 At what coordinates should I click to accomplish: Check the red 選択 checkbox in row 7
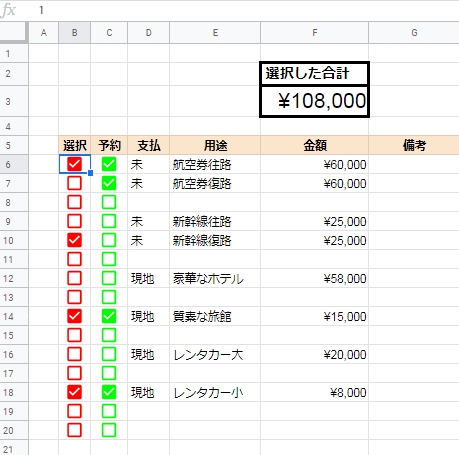tap(74, 183)
